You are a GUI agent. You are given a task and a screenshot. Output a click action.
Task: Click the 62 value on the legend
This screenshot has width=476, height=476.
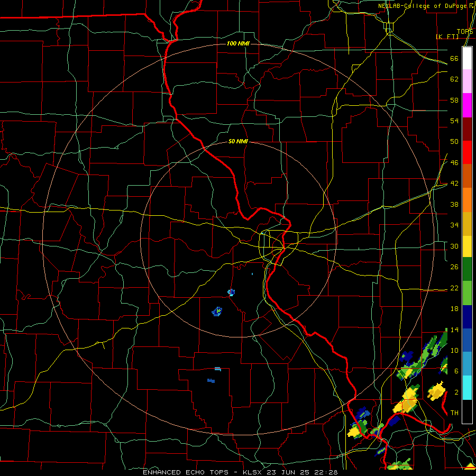(x=454, y=79)
